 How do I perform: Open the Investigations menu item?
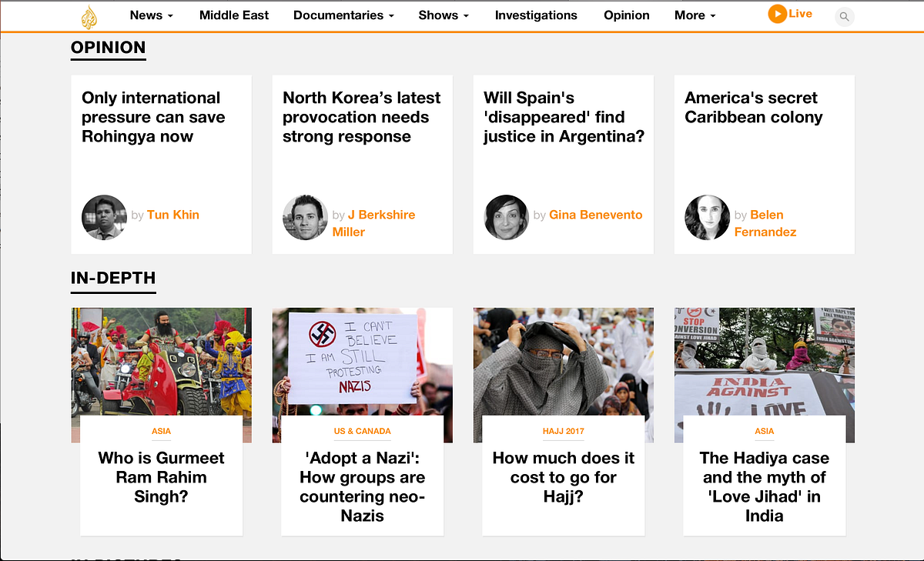click(536, 15)
